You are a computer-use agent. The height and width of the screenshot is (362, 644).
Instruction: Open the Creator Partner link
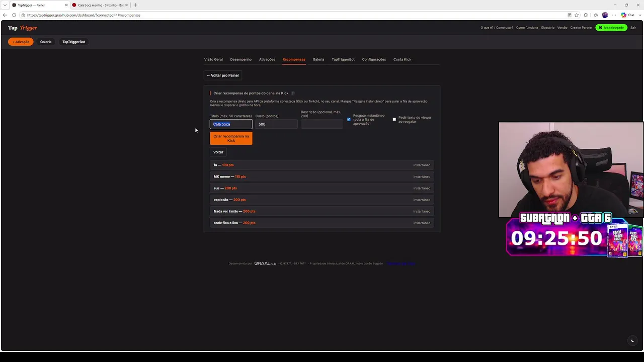point(582,28)
